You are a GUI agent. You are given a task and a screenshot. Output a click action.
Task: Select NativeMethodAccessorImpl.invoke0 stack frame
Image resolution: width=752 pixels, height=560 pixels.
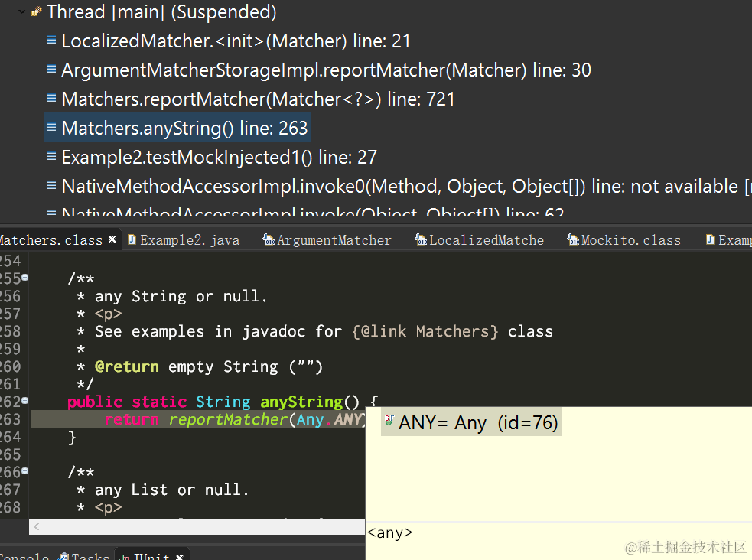tap(399, 187)
